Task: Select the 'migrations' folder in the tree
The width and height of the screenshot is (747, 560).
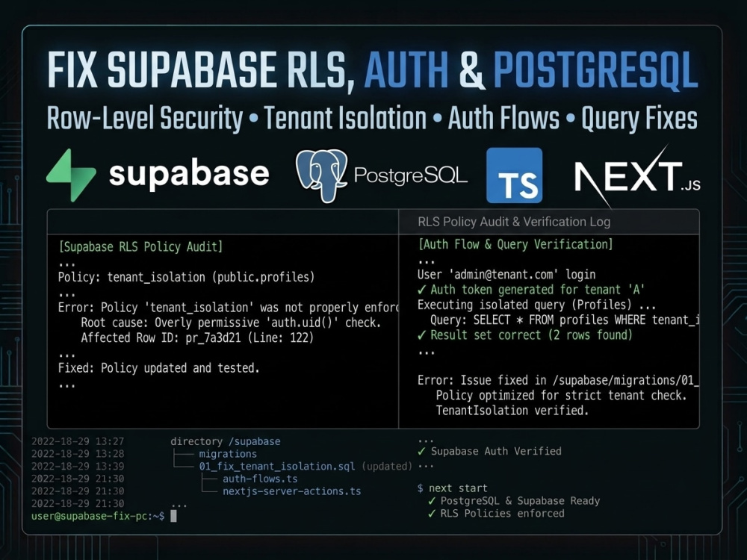Action: pos(228,454)
